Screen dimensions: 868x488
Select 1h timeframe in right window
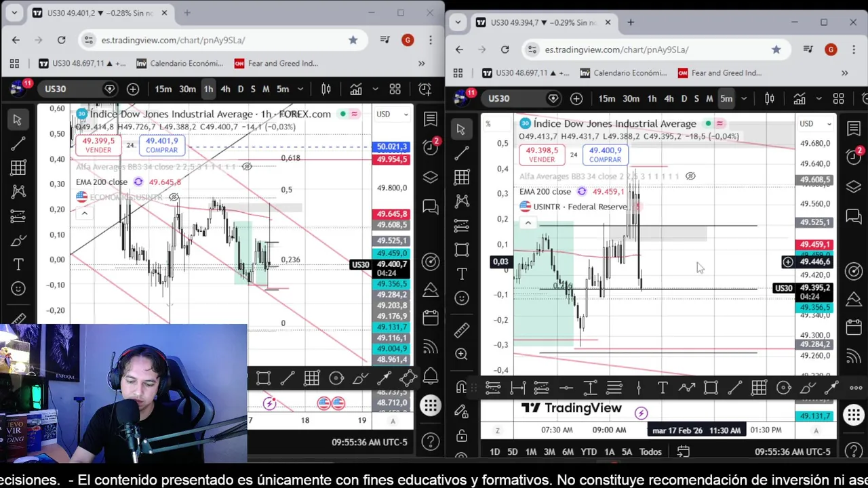(652, 98)
